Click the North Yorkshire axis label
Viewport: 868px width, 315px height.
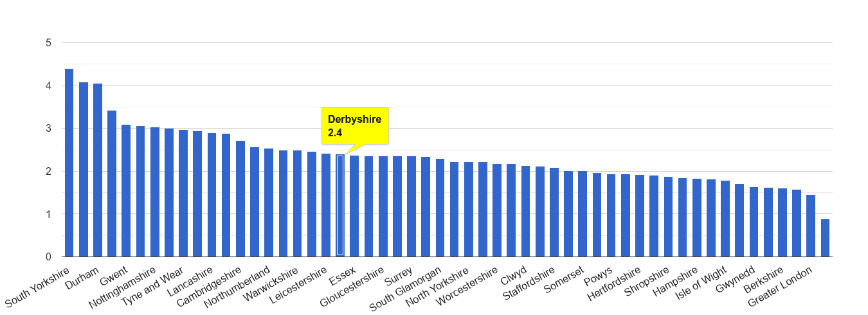tap(437, 285)
